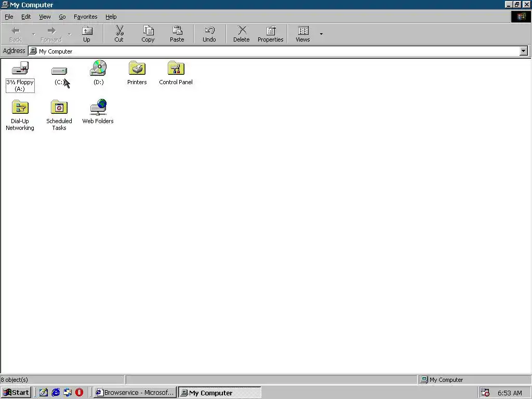
Task: Click inside the Address bar field
Action: point(274,51)
